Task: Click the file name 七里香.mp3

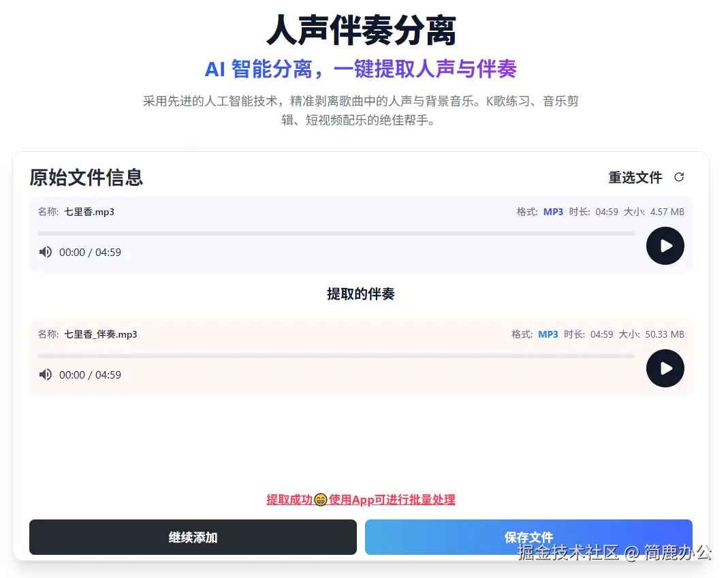Action: (x=89, y=212)
